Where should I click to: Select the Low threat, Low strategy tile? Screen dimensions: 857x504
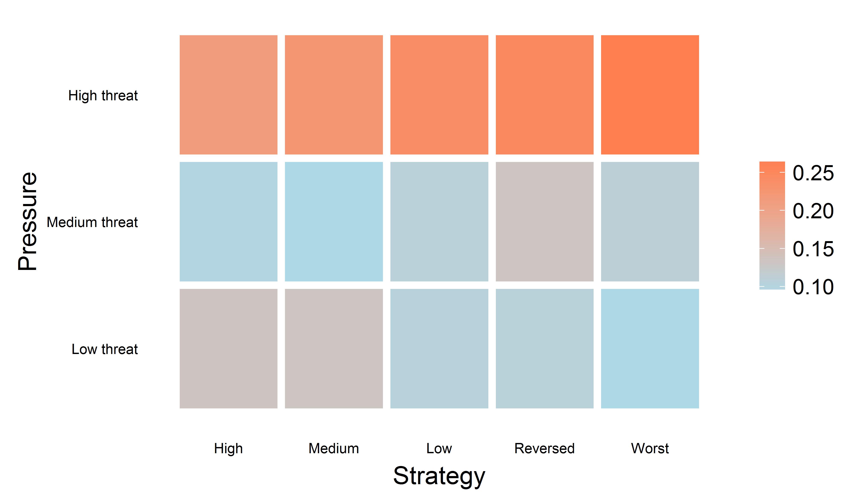pyautogui.click(x=439, y=349)
